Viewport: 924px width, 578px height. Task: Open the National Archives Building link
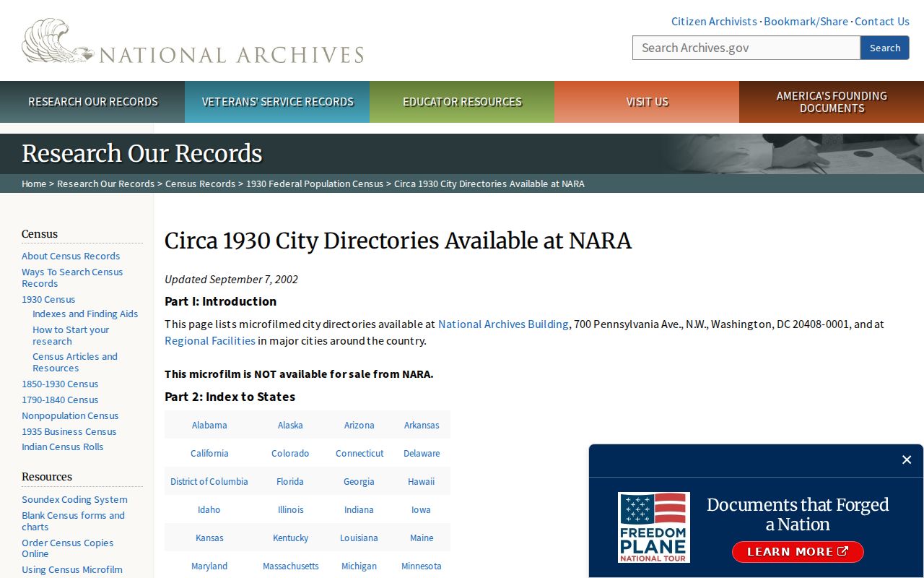pyautogui.click(x=503, y=324)
